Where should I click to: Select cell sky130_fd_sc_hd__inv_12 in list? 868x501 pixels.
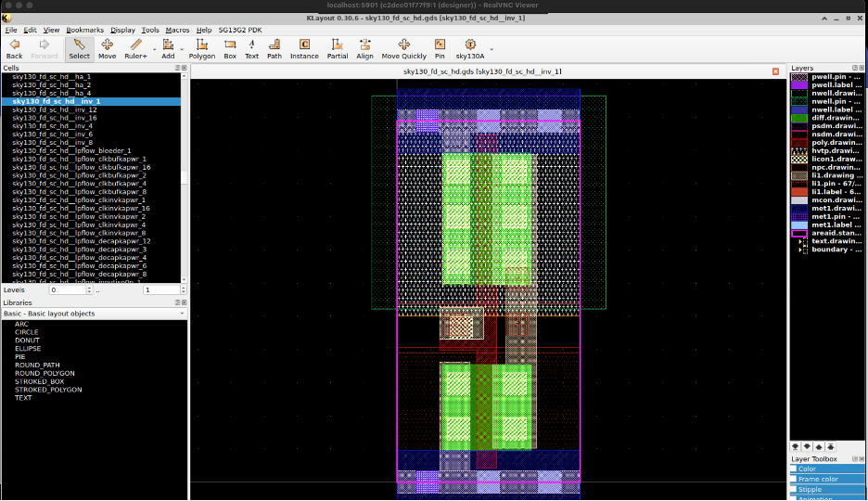(x=55, y=109)
